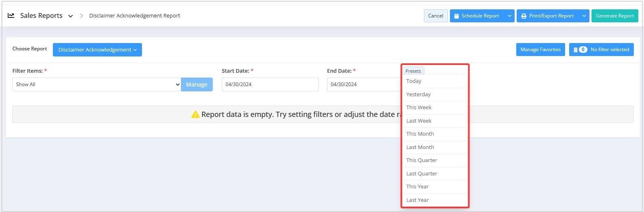The image size is (644, 212).
Task: Expand the Sales Reports chevron
Action: click(70, 16)
